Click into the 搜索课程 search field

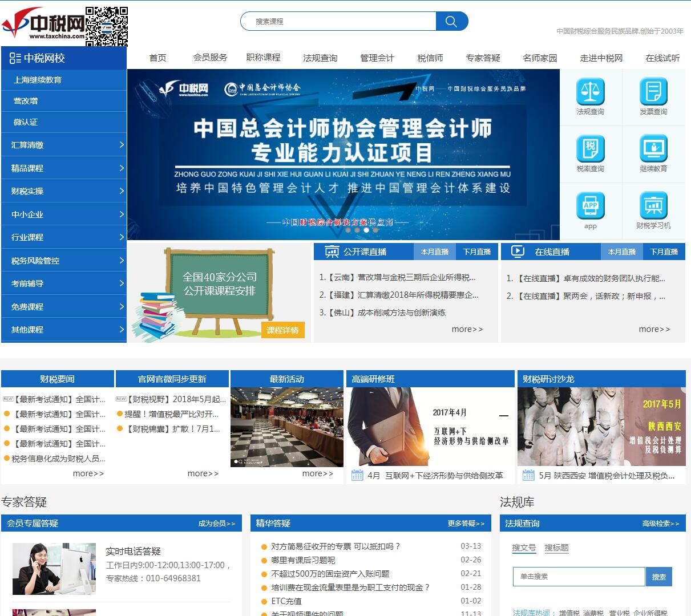pos(338,22)
